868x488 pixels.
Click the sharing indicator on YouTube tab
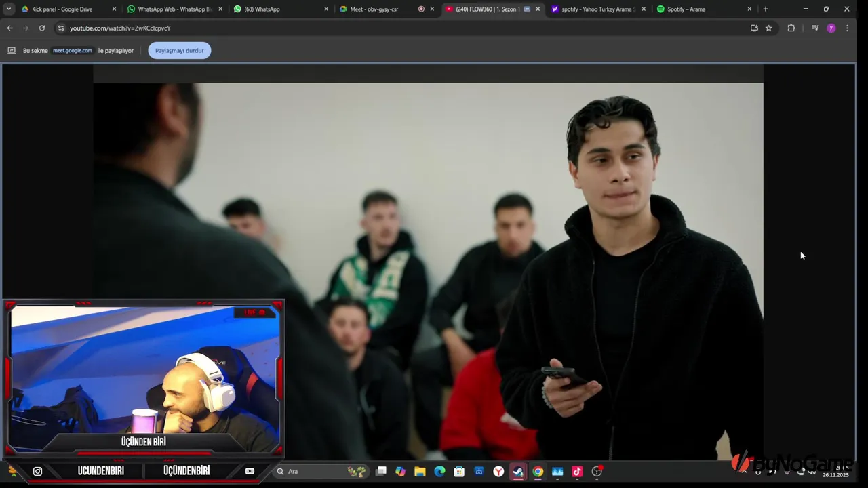click(x=527, y=9)
